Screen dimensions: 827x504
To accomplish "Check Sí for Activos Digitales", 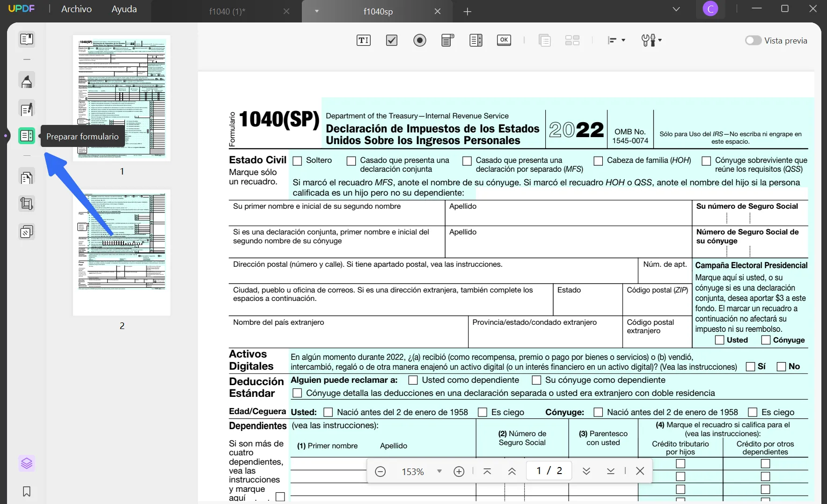I will click(750, 366).
